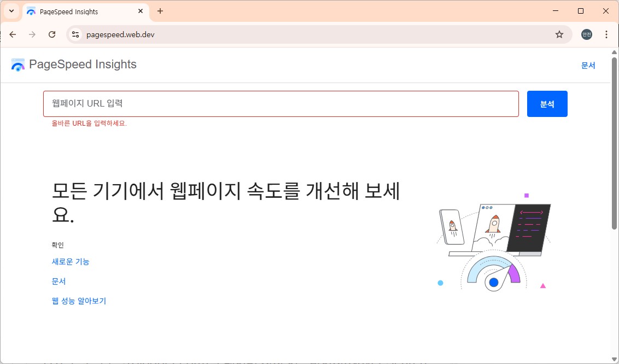Click the 안전 profile avatar
This screenshot has width=619, height=364.
point(585,34)
